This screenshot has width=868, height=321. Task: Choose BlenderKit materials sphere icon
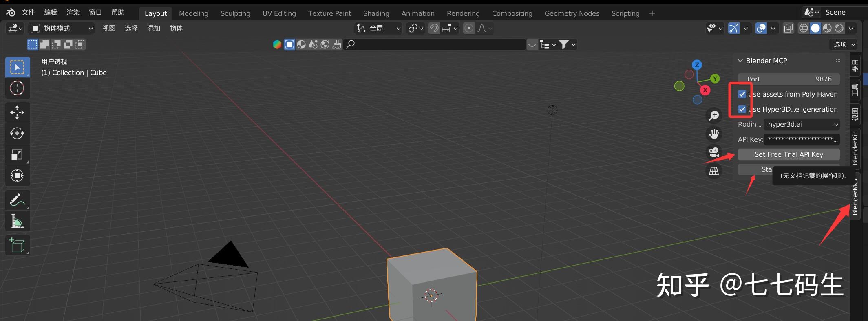tap(301, 44)
